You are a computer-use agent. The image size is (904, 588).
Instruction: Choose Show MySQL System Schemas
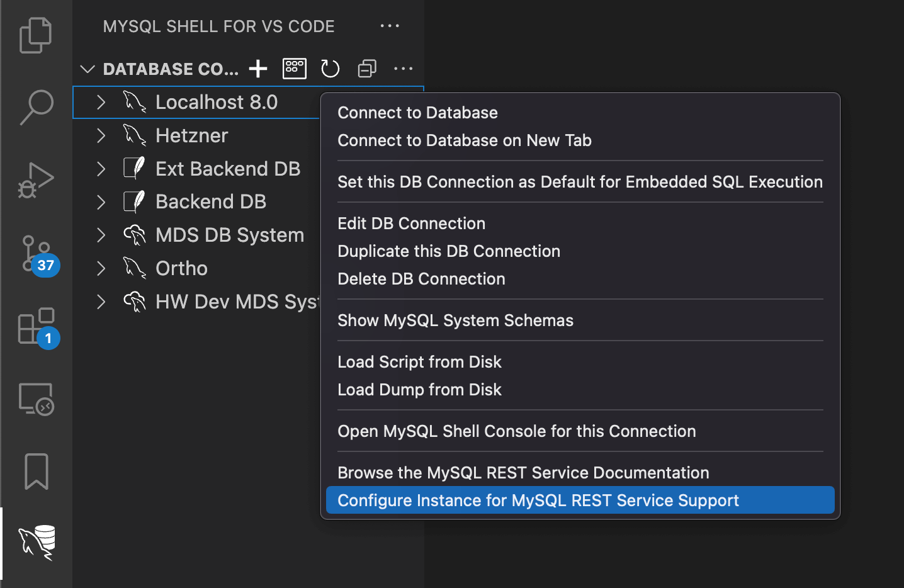coord(455,320)
